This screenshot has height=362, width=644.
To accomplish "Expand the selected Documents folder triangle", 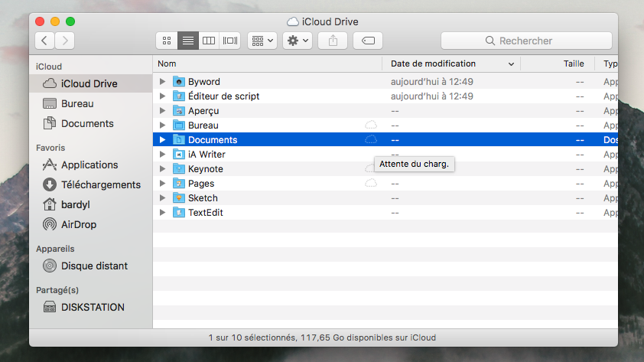I will pos(162,140).
